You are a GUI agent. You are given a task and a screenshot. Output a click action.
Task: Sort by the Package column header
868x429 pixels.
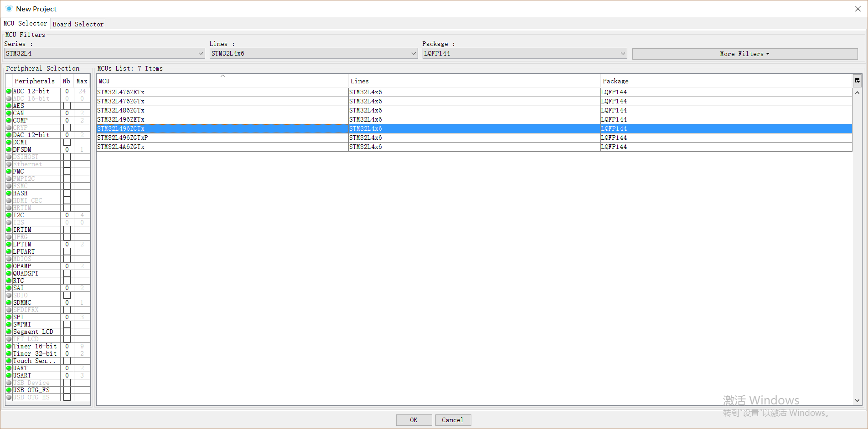tap(726, 81)
